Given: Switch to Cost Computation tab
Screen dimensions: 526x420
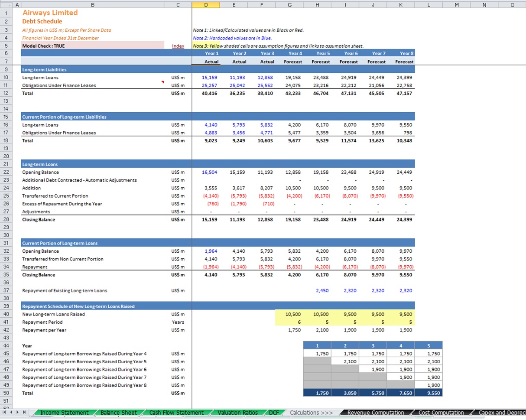Looking at the screenshot, I should click(441, 413).
